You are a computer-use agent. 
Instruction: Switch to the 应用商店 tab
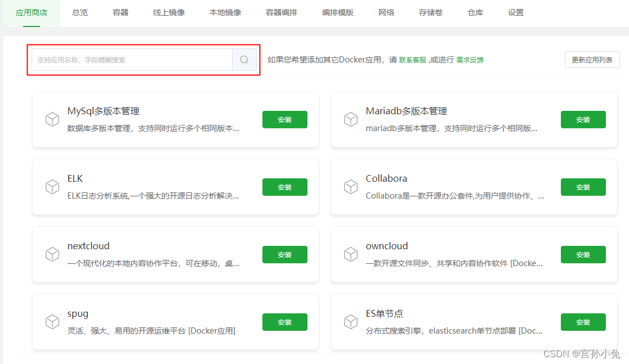click(32, 13)
